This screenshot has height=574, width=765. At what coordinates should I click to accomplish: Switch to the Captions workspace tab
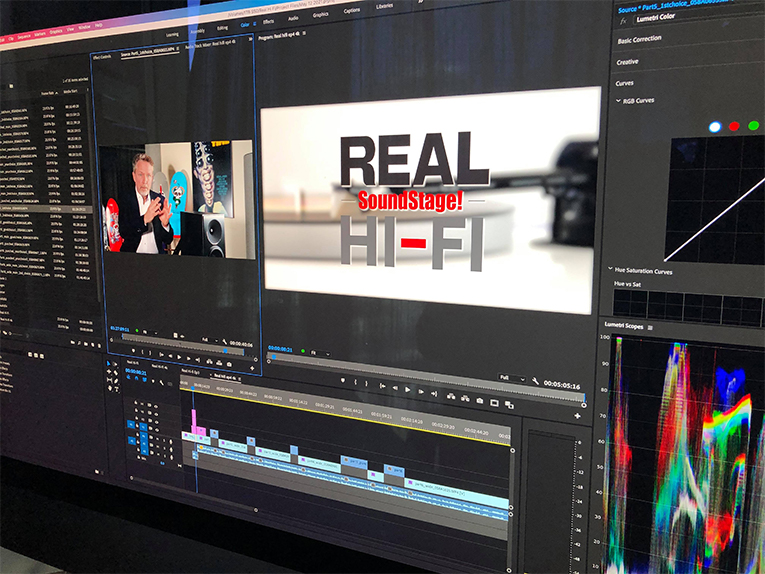351,10
